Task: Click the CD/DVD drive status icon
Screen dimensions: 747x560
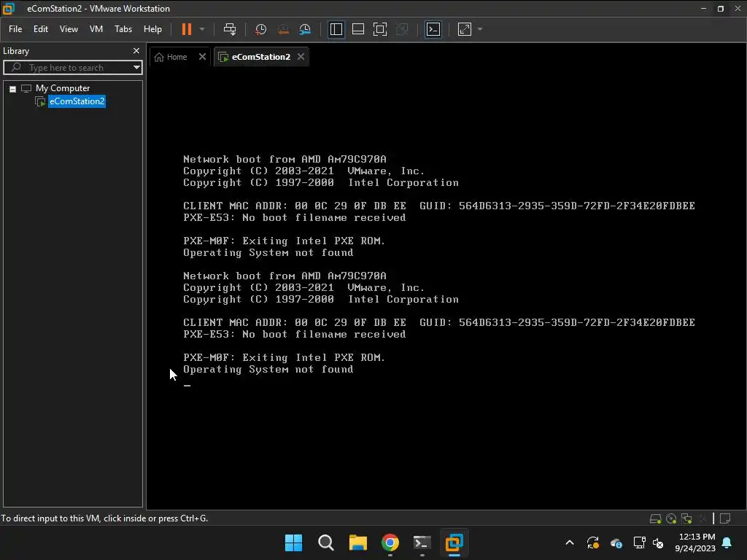Action: 671,518
